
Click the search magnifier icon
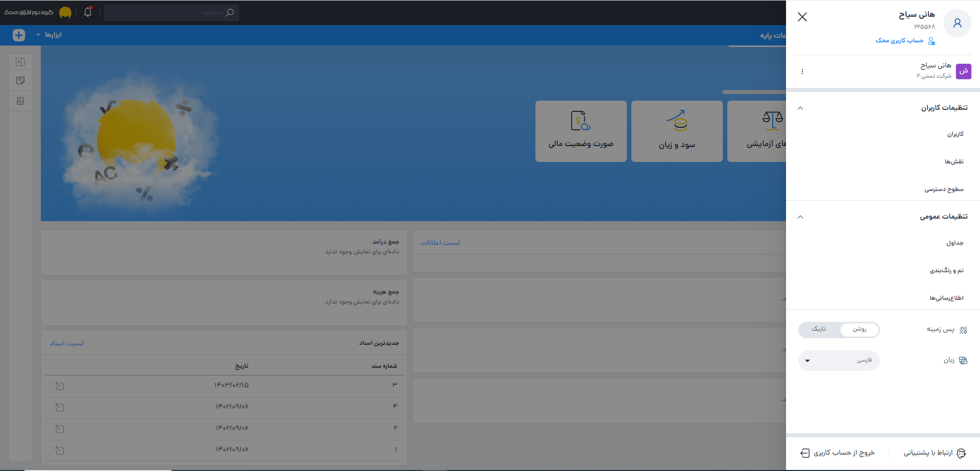[x=230, y=12]
